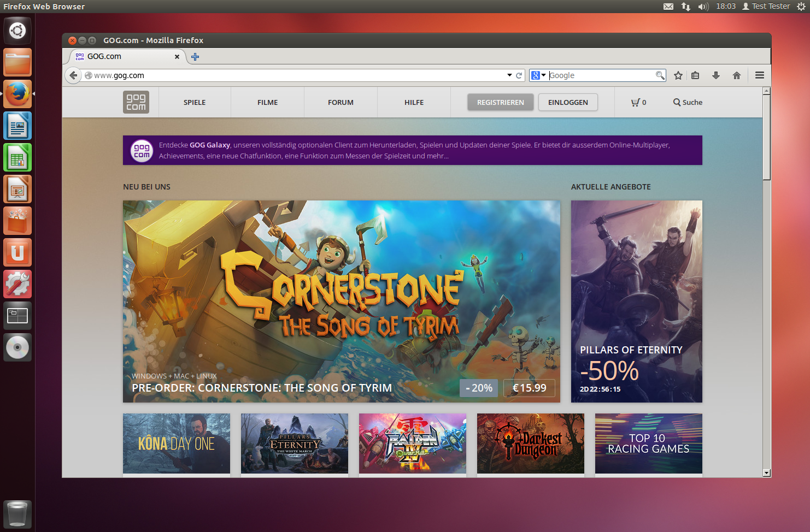Open the sound volume indicator
The height and width of the screenshot is (532, 810).
coord(703,7)
